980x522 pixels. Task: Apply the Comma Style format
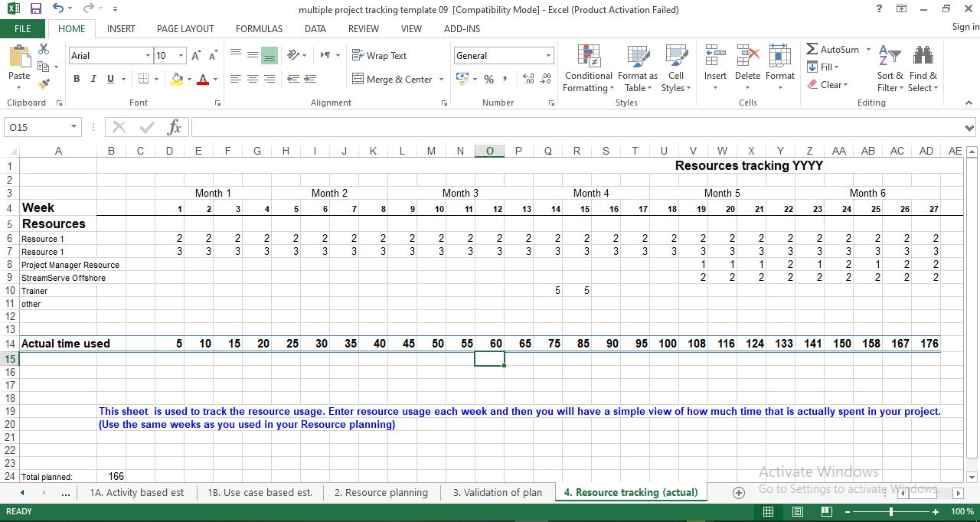pyautogui.click(x=503, y=79)
